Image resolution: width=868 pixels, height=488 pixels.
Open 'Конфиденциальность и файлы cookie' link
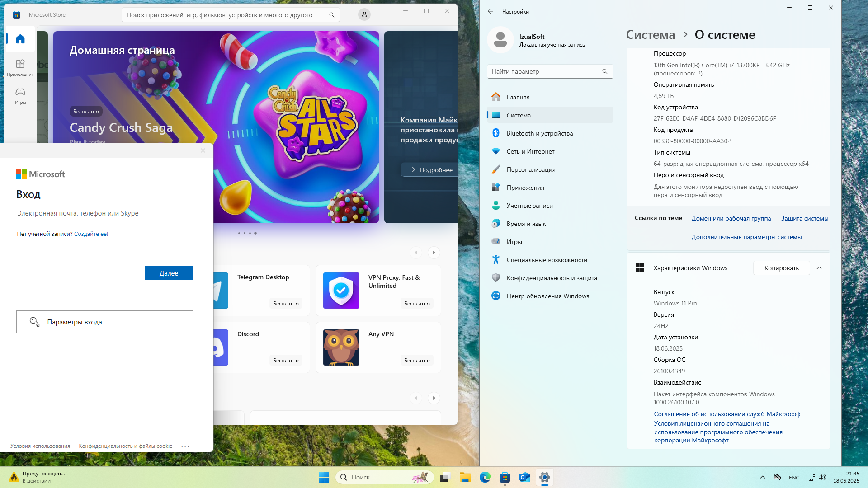(126, 446)
